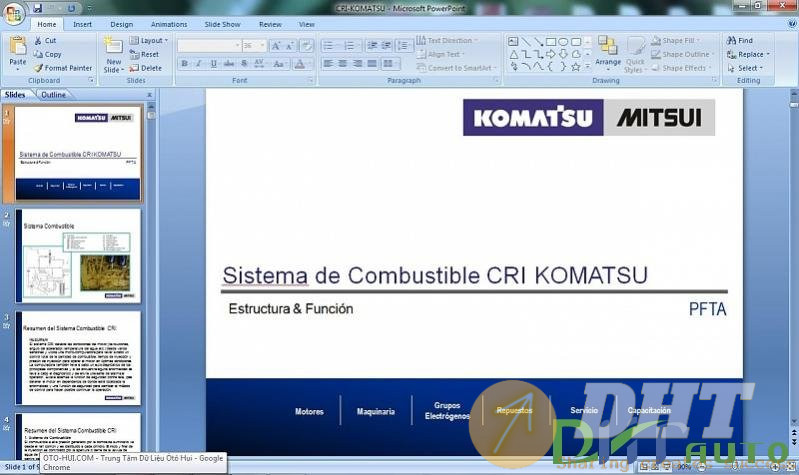The width and height of the screenshot is (799, 475).
Task: Select slide 3 thumbnail Resumen del Sistema
Action: 78,358
